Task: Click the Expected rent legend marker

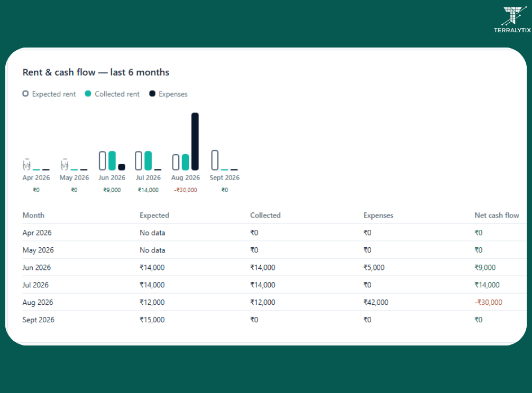Action: [25, 93]
